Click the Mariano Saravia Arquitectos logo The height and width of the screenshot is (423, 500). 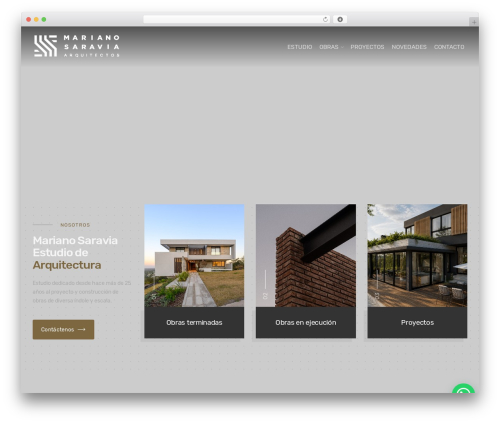[x=77, y=46]
